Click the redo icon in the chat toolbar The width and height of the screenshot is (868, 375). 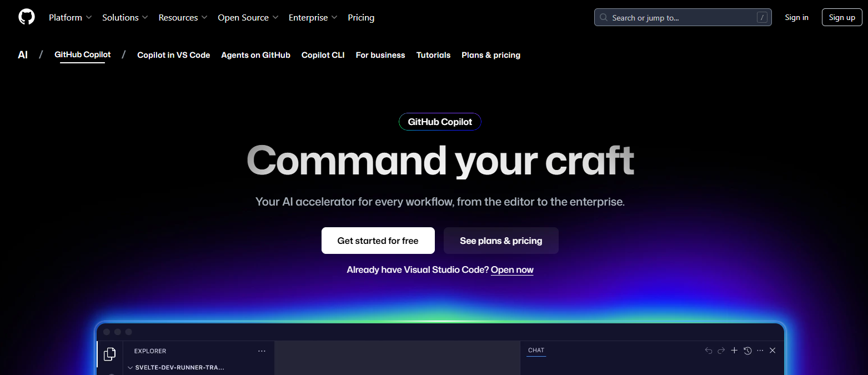(x=721, y=351)
